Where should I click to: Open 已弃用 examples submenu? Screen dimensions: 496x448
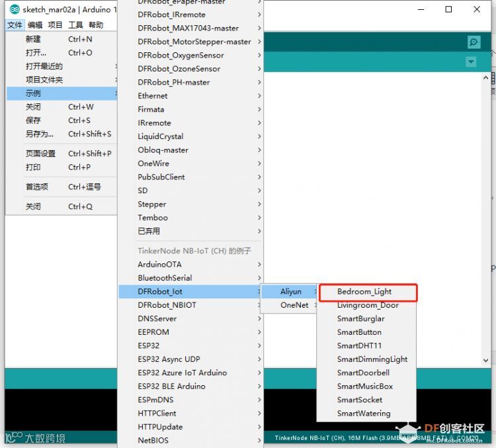pos(190,231)
